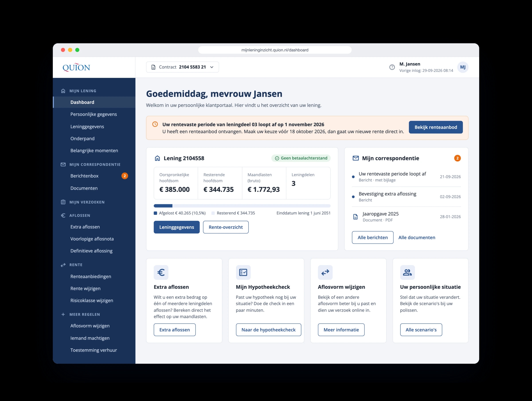
Task: Click the swap arrows icon on Aflosvorm wijzigen card
Action: [325, 272]
